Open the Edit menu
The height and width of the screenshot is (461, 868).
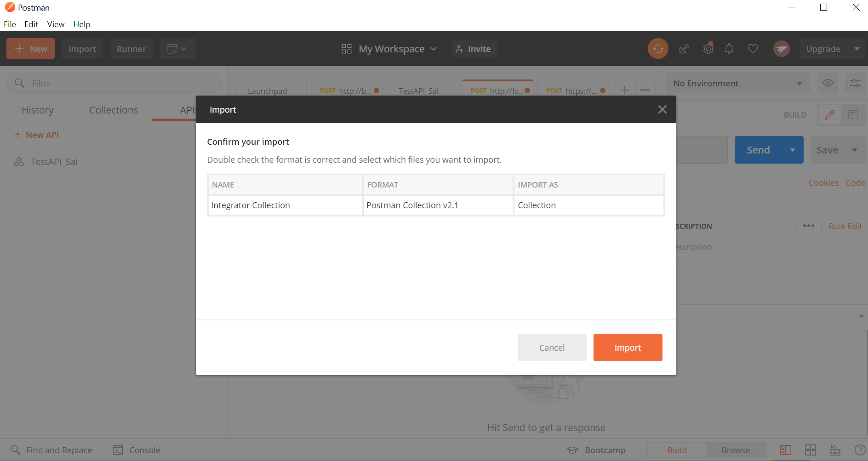pyautogui.click(x=31, y=24)
